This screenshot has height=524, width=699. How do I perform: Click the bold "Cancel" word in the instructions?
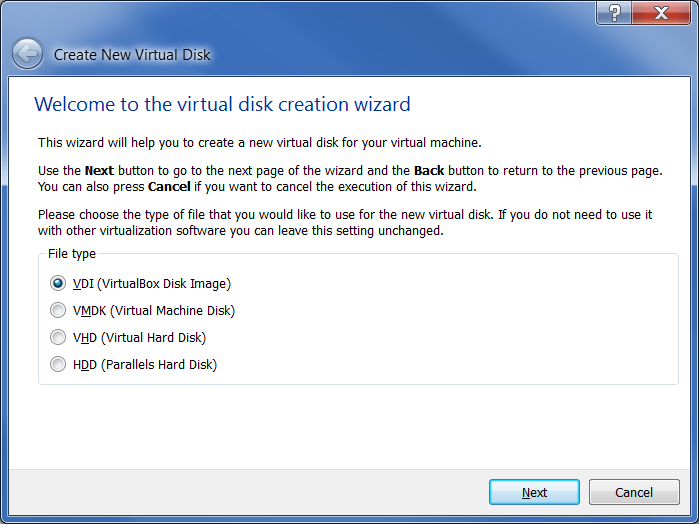click(170, 187)
